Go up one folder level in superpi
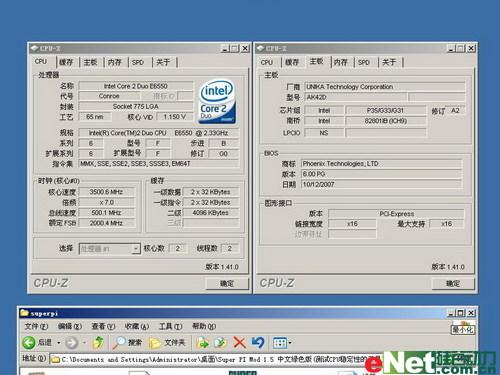This screenshot has height=375, width=500. coord(98,342)
